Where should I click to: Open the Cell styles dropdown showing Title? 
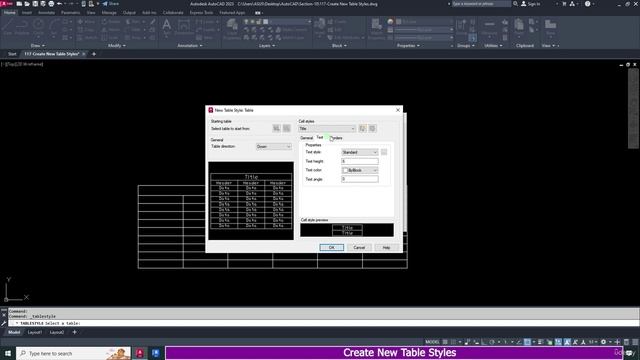point(327,129)
